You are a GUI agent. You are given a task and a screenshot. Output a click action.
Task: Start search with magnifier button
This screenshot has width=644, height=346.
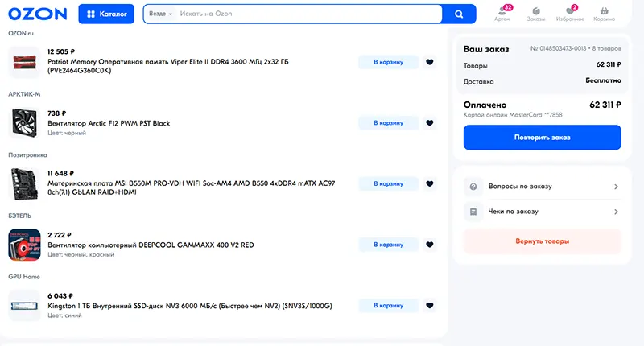point(459,14)
